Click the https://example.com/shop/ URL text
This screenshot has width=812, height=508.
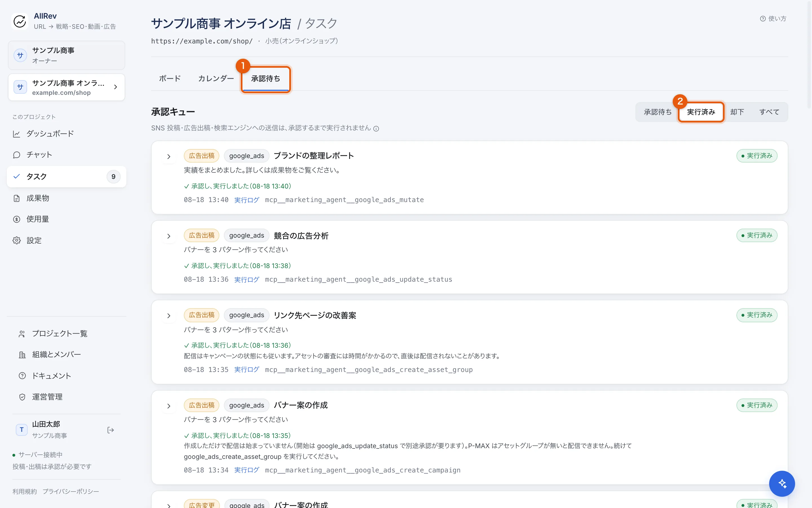point(202,41)
